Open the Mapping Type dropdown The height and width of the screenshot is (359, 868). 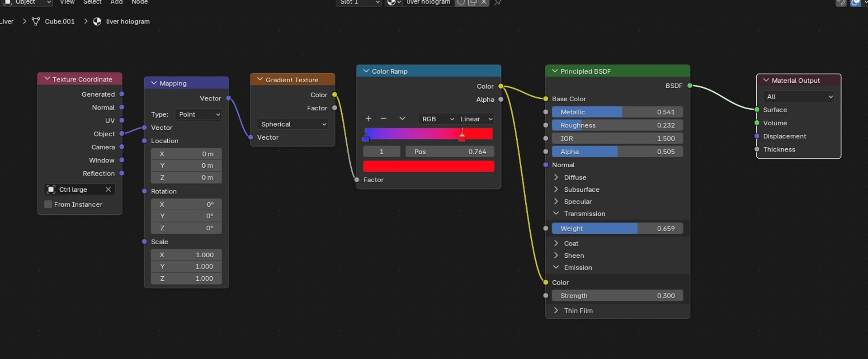(198, 114)
